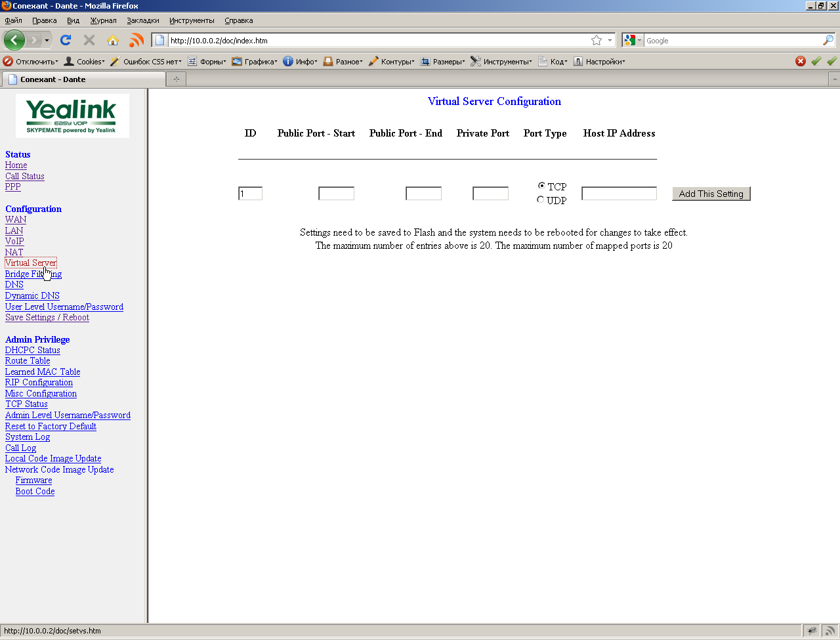Open the Call Status link
840x640 pixels.
pos(25,176)
